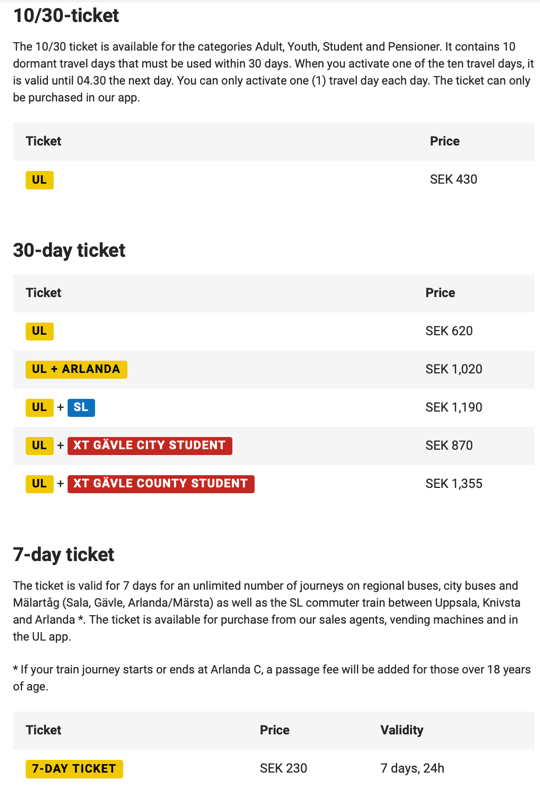The height and width of the screenshot is (785, 540).
Task: Click the 10/30-ticket heading
Action: click(x=66, y=16)
